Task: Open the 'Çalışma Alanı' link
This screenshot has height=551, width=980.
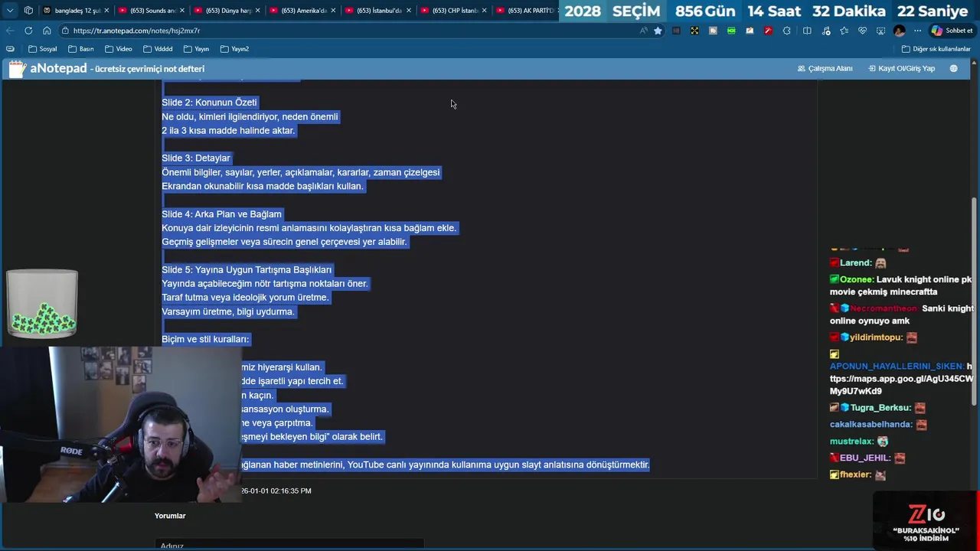Action: pos(825,69)
